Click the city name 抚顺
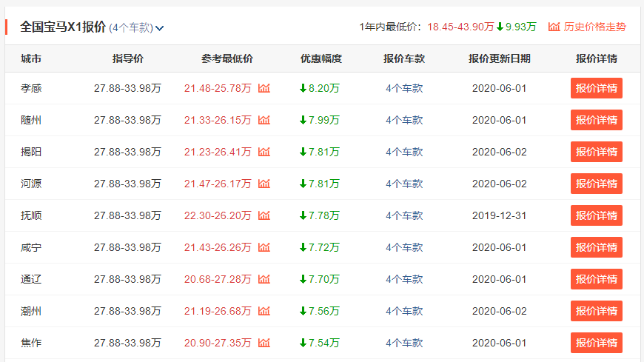The image size is (644, 362). click(31, 215)
